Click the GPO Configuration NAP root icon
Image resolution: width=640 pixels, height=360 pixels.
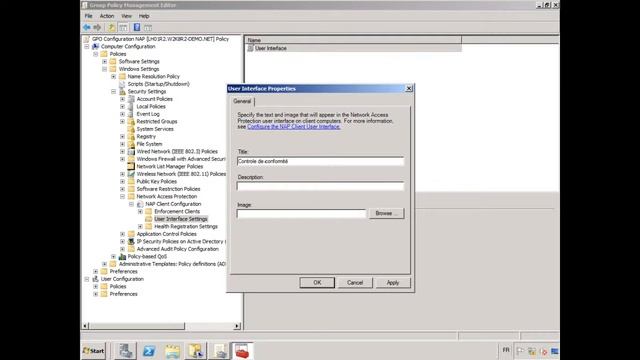tap(87, 39)
